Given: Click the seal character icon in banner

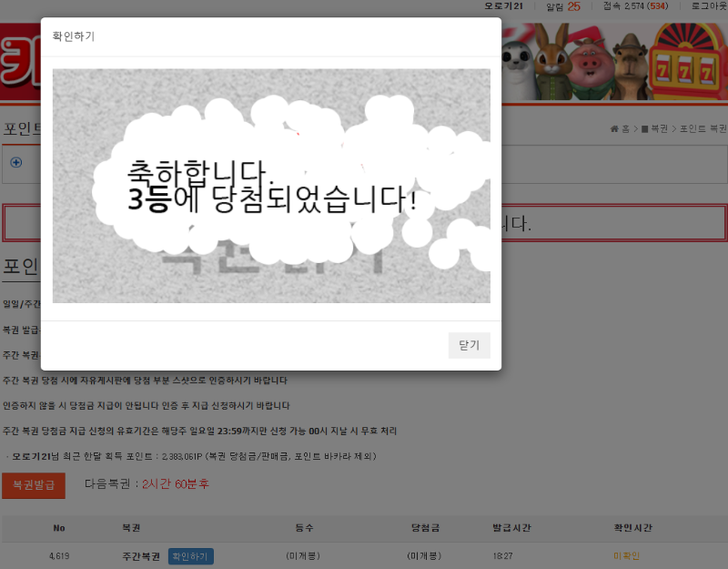Looking at the screenshot, I should pos(516,64).
